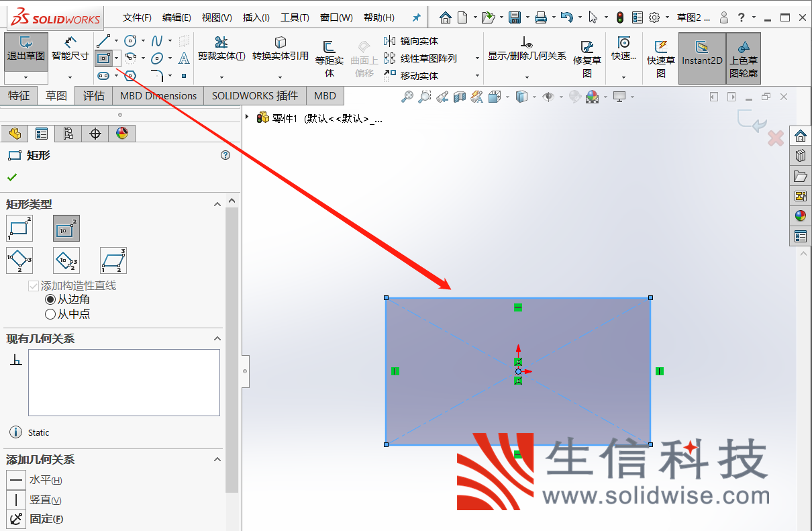Open the DimXpertManager tab

[95, 133]
